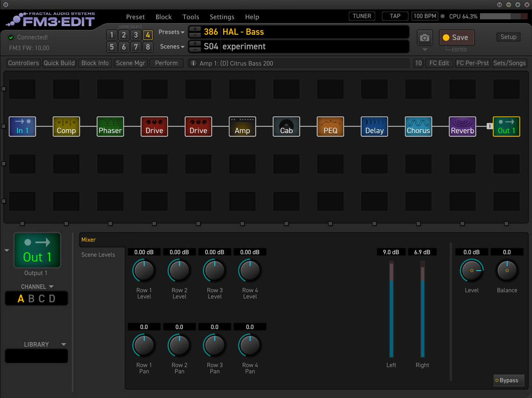Switch to scene 6
The image size is (532, 398).
click(123, 47)
